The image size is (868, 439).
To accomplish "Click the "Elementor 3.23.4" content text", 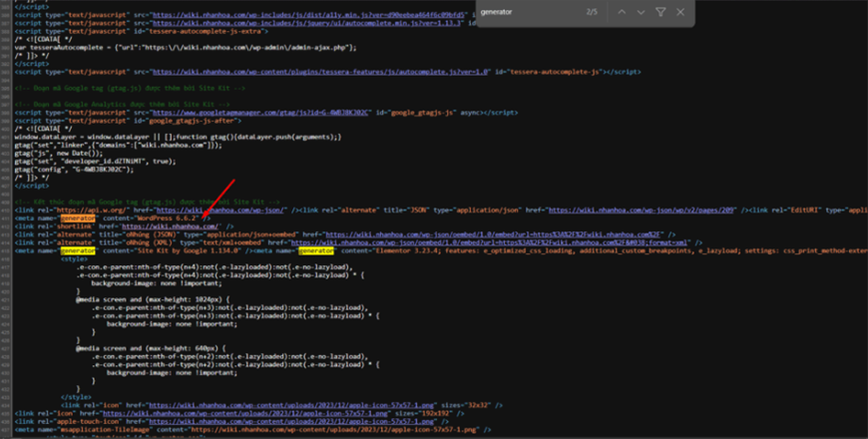I will tap(407, 251).
